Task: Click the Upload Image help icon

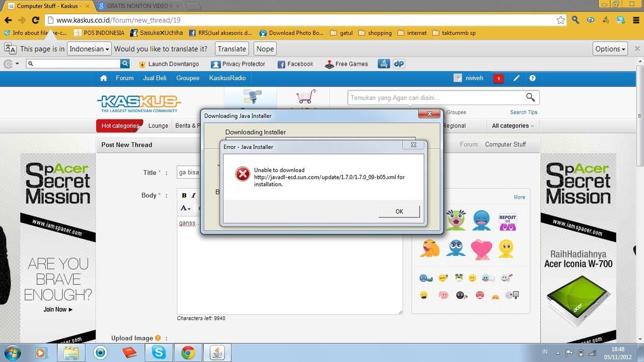Action: 158,338
